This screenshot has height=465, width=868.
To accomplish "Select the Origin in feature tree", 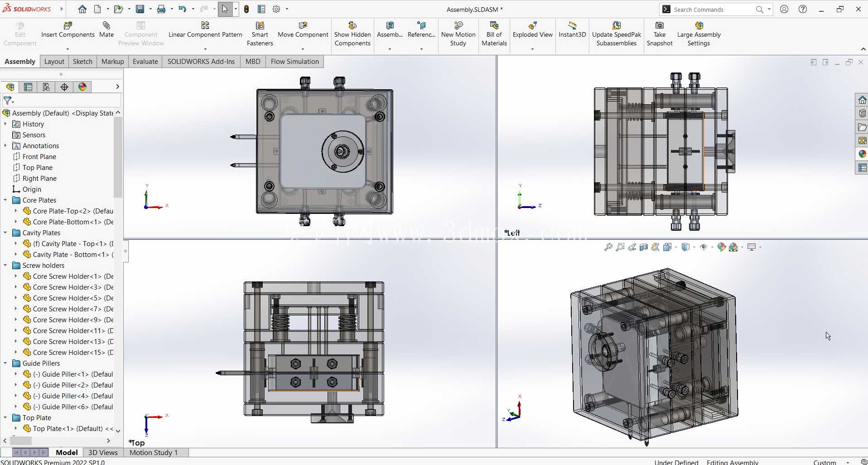I will tap(27, 189).
